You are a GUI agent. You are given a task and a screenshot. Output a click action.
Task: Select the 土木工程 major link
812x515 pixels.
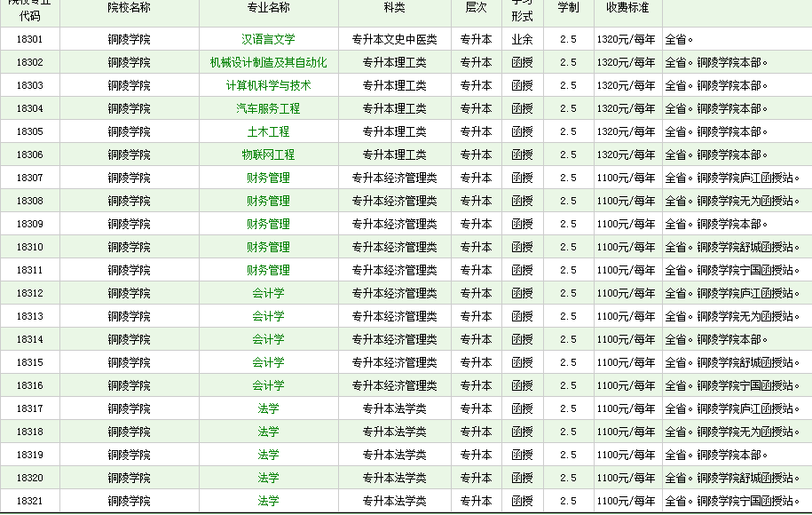268,131
